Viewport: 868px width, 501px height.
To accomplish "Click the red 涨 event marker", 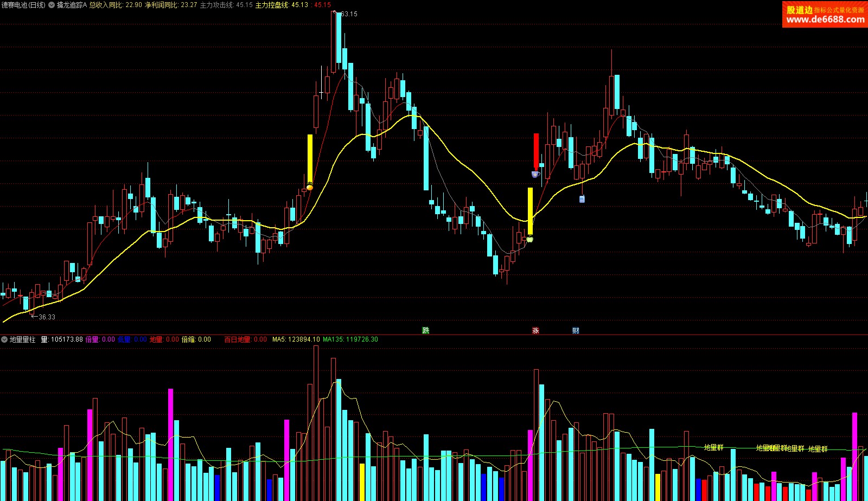I will (x=535, y=330).
